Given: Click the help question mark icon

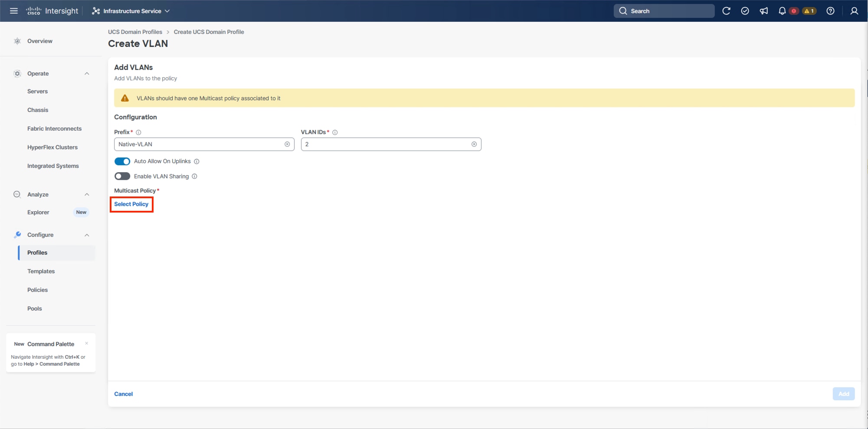Looking at the screenshot, I should [831, 11].
